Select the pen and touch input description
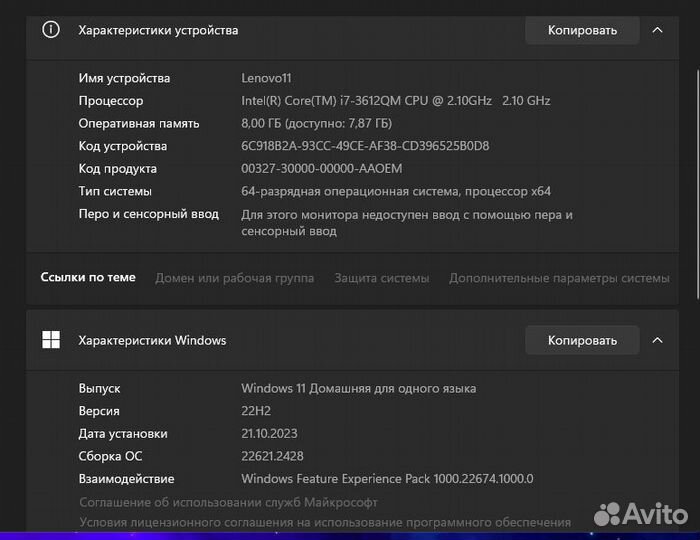Image resolution: width=700 pixels, height=540 pixels. pyautogui.click(x=407, y=223)
